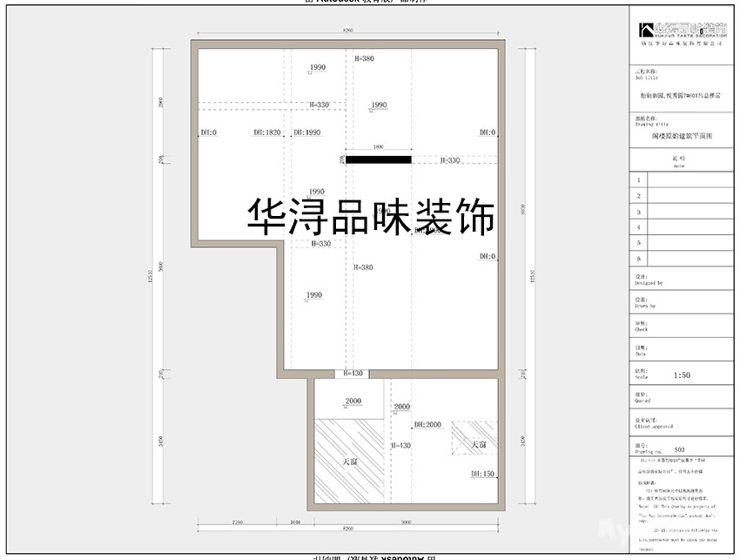Image resolution: width=740 pixels, height=560 pixels.
Task: Click the black solid wall segment
Action: point(378,159)
